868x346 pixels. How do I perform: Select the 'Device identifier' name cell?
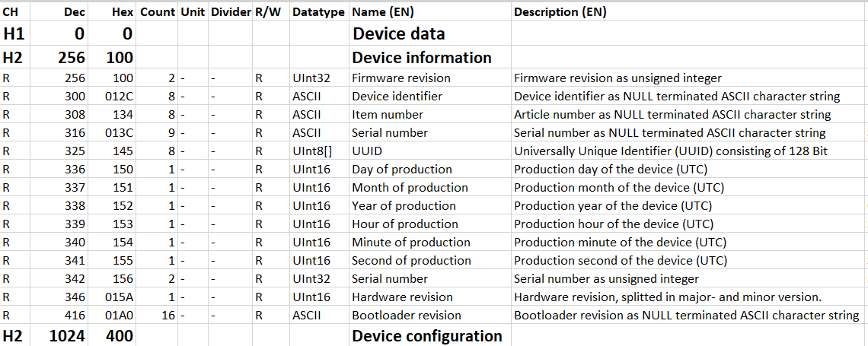tap(397, 97)
